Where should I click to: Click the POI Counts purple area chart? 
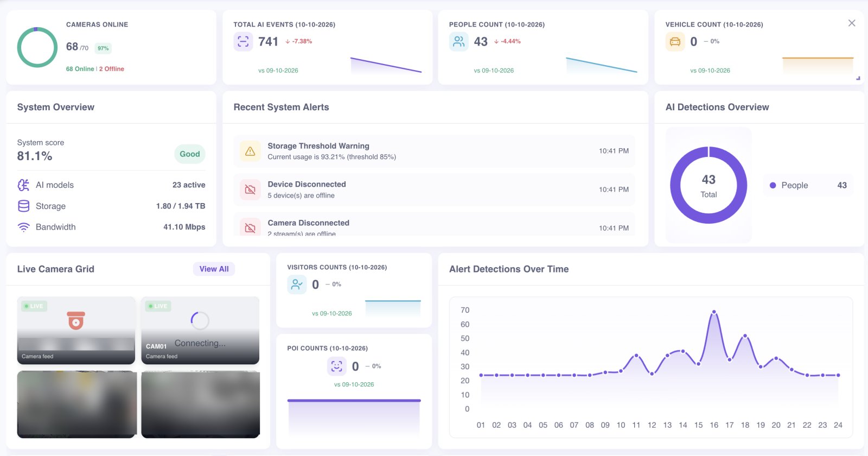pyautogui.click(x=354, y=417)
